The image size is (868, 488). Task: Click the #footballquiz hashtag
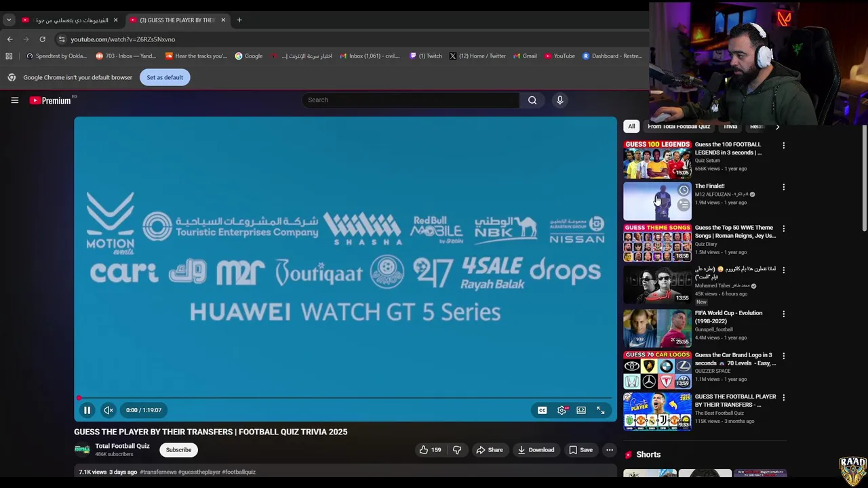(239, 472)
